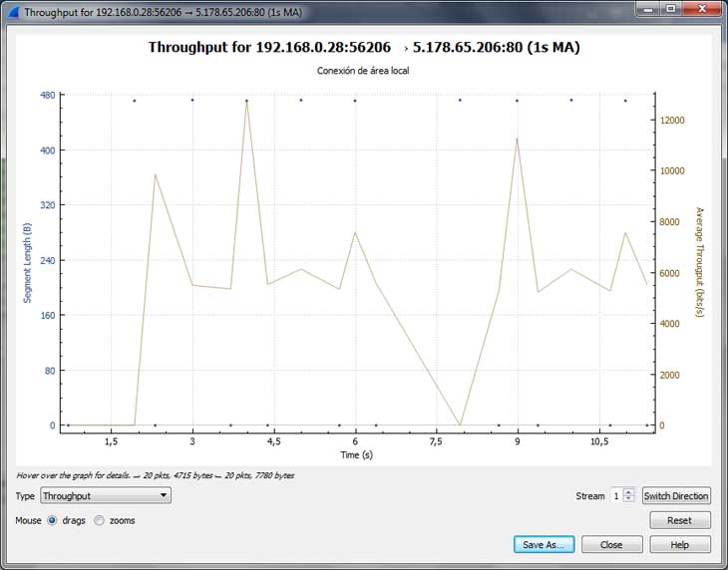Click the 'Average Througput (bits/s)' axis label
This screenshot has width=728, height=570.
[x=700, y=262]
